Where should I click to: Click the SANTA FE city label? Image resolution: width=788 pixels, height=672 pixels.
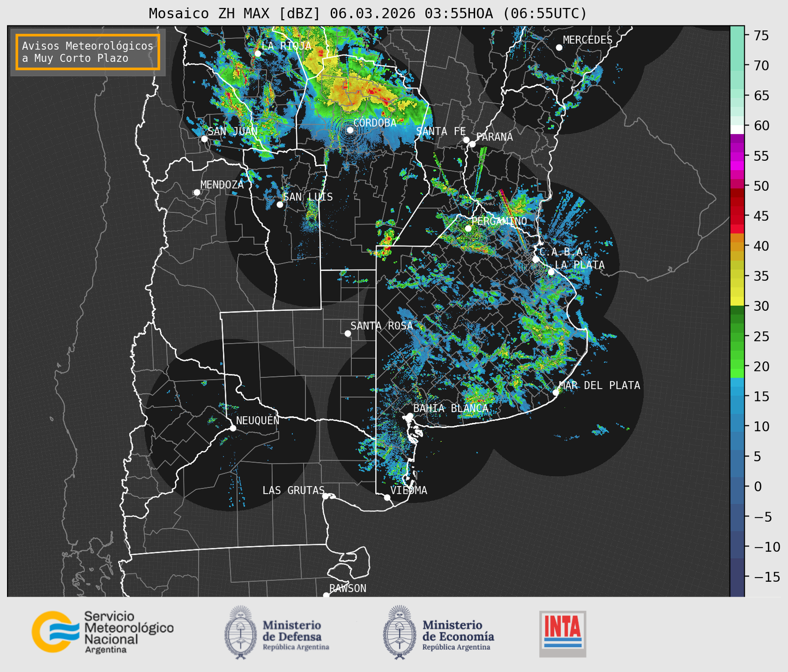coord(441,131)
